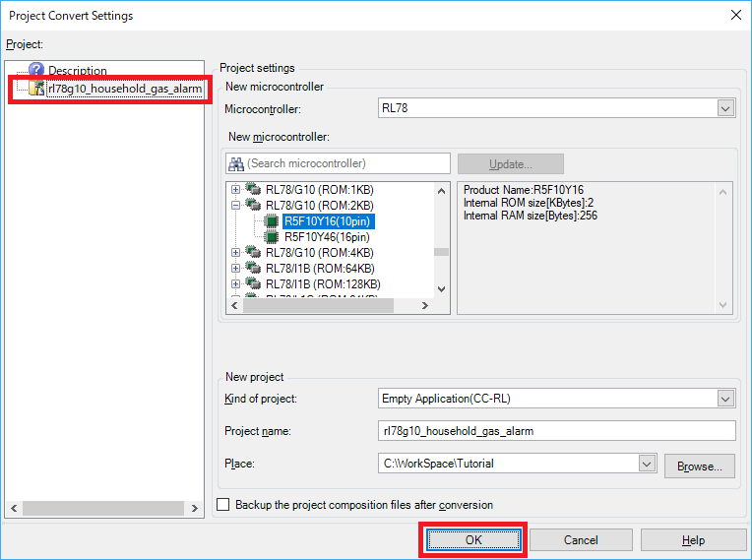Click project tree scroll left arrow
The height and width of the screenshot is (560, 752).
[14, 508]
